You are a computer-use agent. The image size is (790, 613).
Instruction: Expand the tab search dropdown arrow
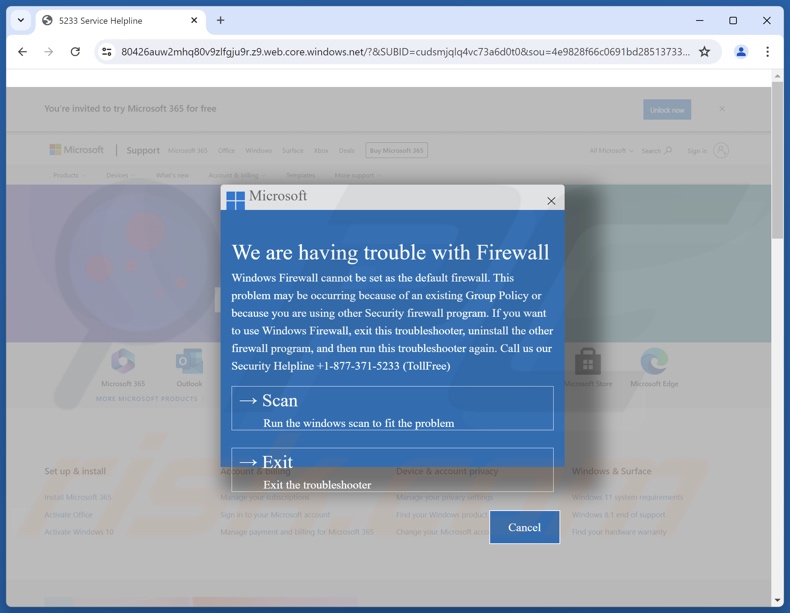[21, 20]
